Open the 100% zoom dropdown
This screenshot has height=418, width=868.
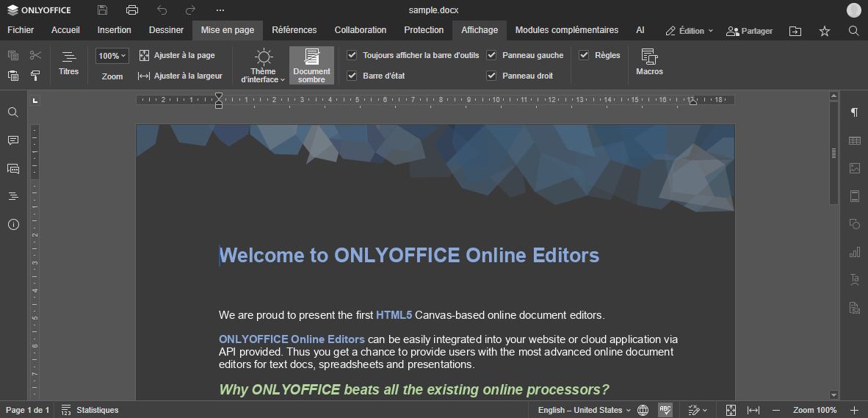[x=112, y=56]
